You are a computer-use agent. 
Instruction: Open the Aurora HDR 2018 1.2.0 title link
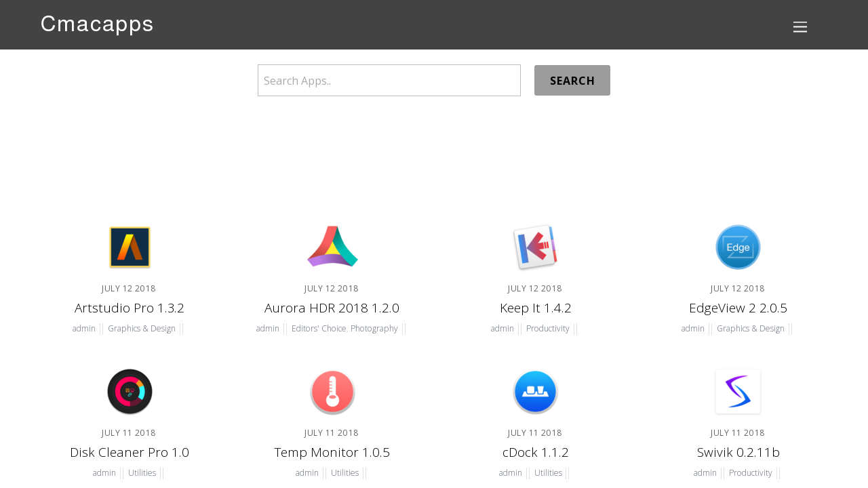tap(332, 308)
